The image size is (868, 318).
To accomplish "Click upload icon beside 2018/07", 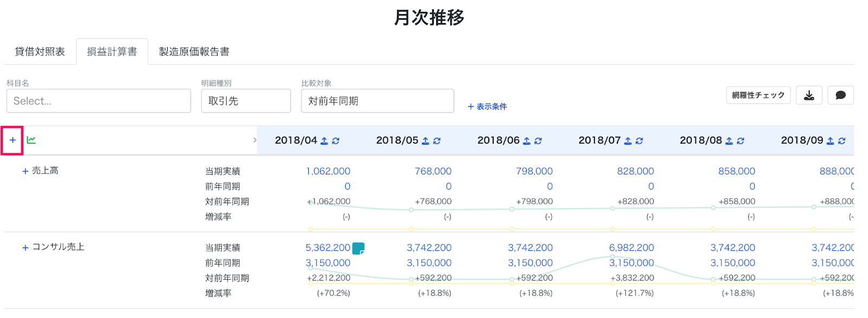I will click(x=628, y=141).
